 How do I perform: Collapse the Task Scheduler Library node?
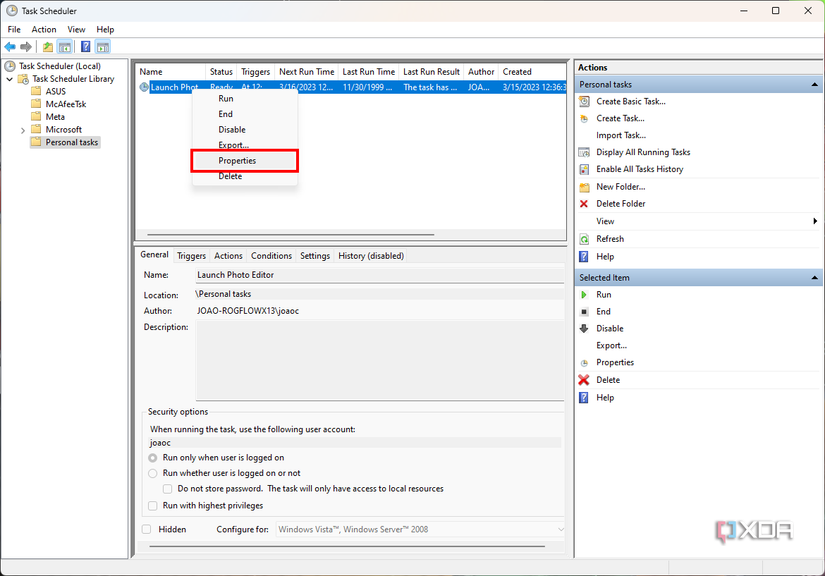click(x=10, y=79)
